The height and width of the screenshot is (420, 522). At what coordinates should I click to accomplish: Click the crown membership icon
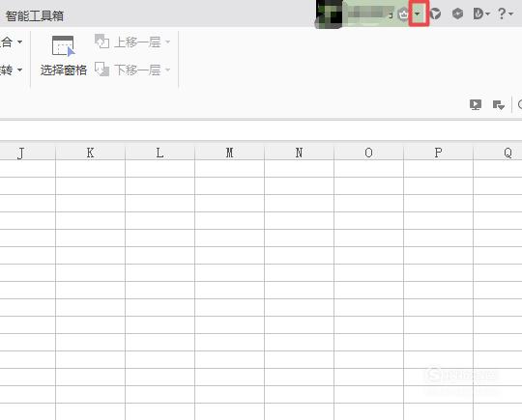(x=403, y=14)
